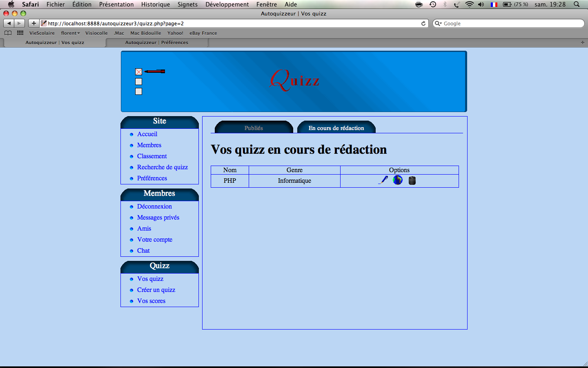Click the add bookmark plus button
588x368 pixels.
(33, 23)
